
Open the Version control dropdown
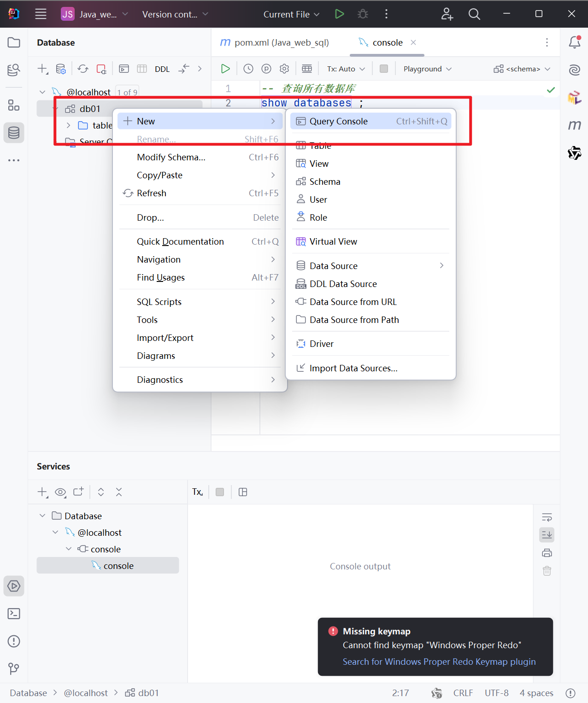(x=175, y=14)
